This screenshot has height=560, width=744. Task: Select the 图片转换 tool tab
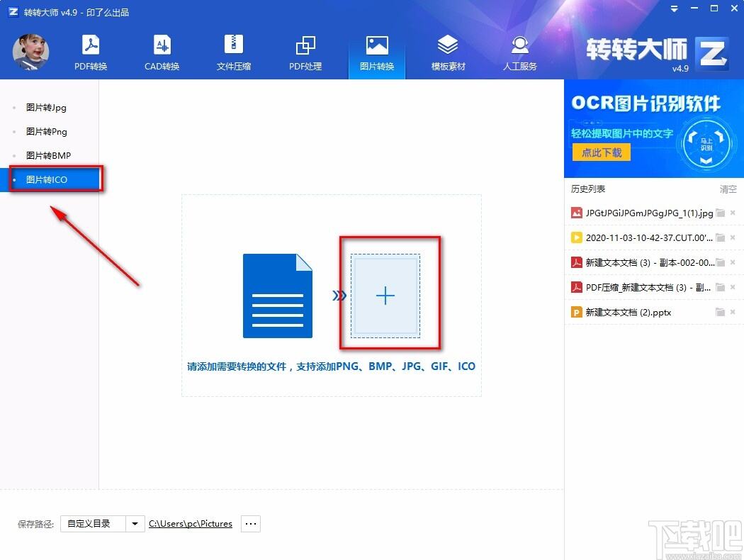377,52
